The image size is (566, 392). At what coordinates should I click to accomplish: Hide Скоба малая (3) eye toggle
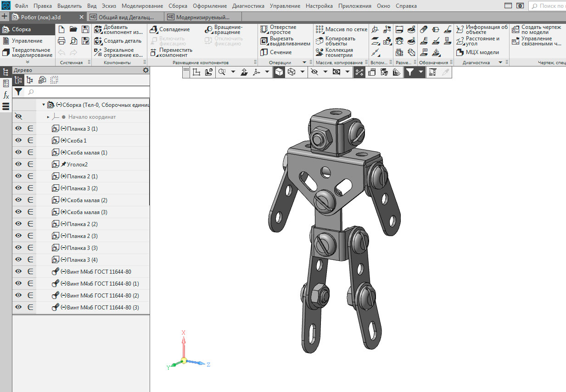18,212
